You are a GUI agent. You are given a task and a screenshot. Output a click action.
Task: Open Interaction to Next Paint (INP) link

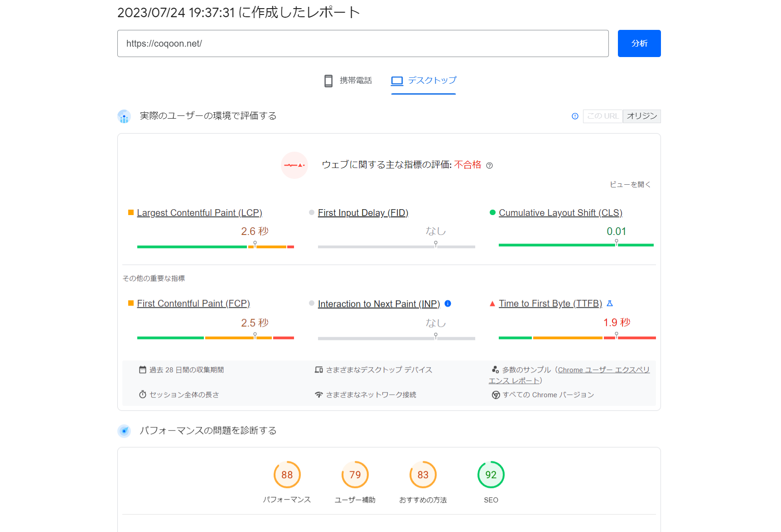pyautogui.click(x=379, y=304)
